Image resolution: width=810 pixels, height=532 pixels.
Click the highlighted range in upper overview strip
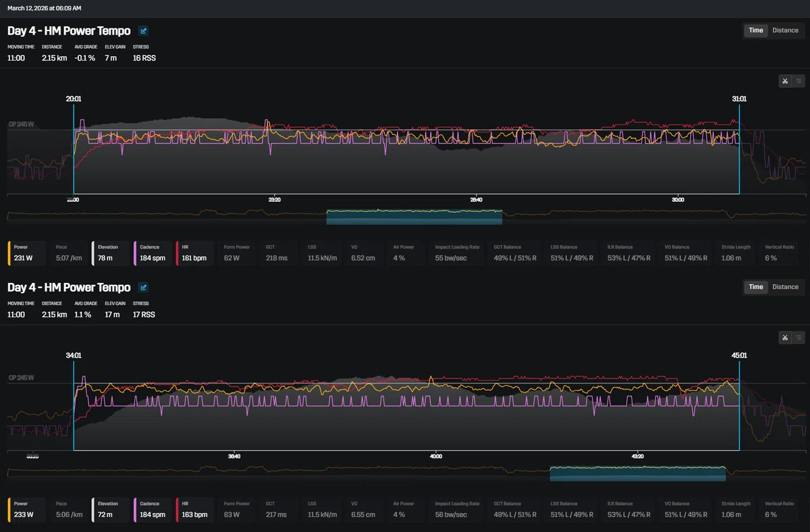point(414,217)
